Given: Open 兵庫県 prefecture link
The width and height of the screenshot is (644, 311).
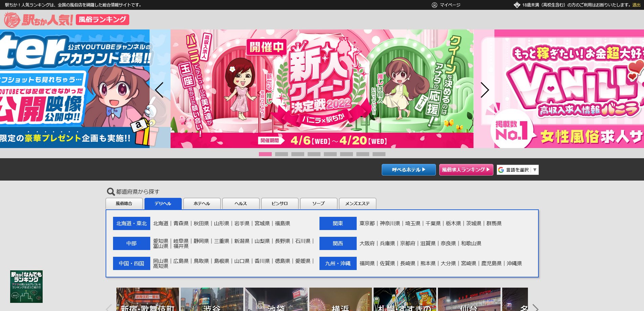Looking at the screenshot, I should pyautogui.click(x=387, y=244).
